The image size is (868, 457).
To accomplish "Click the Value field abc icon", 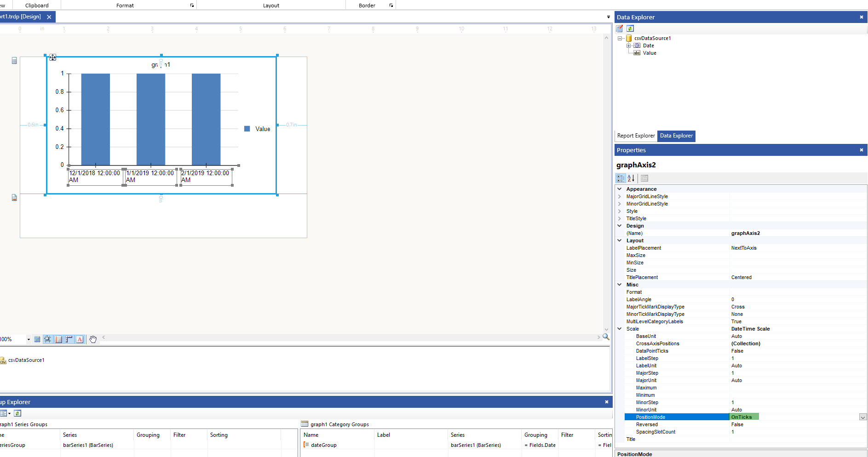I will [x=637, y=53].
